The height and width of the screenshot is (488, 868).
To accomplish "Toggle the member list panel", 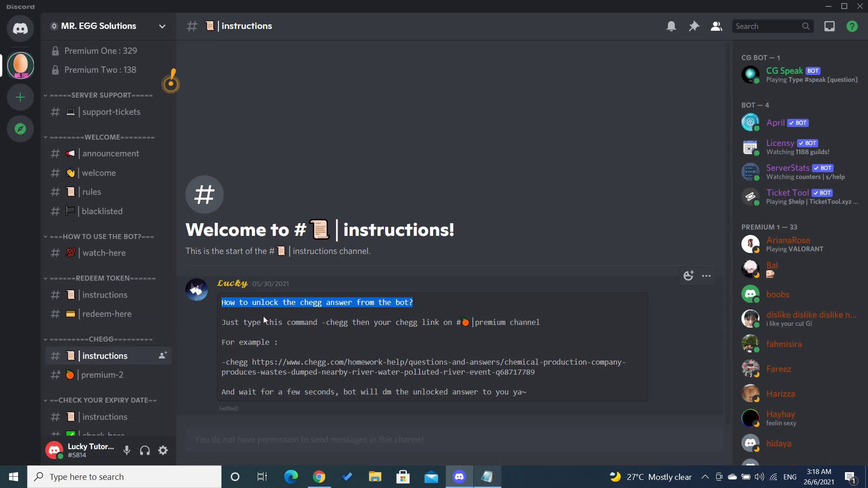I will click(x=716, y=26).
